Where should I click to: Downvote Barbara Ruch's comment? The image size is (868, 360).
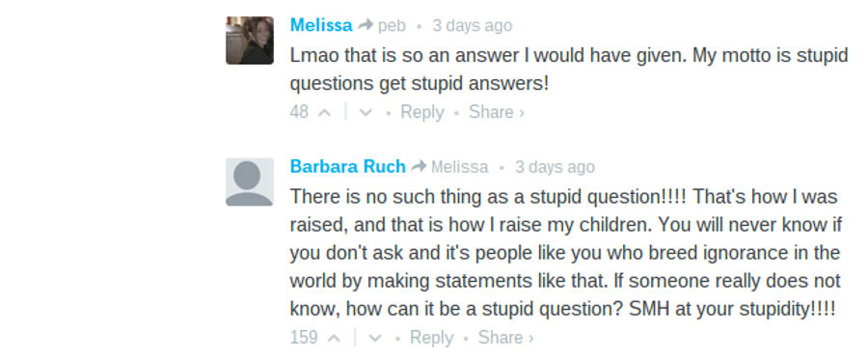(x=375, y=339)
